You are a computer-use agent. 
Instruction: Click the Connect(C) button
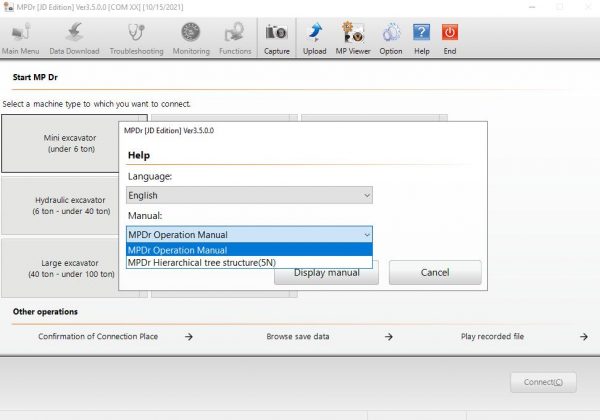click(x=543, y=382)
